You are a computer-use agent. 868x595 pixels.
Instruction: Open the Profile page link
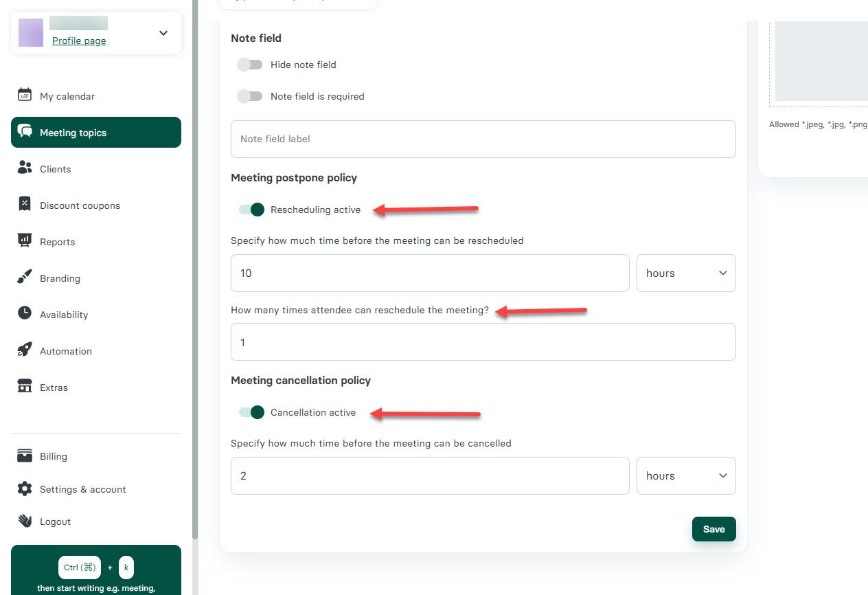pos(79,41)
